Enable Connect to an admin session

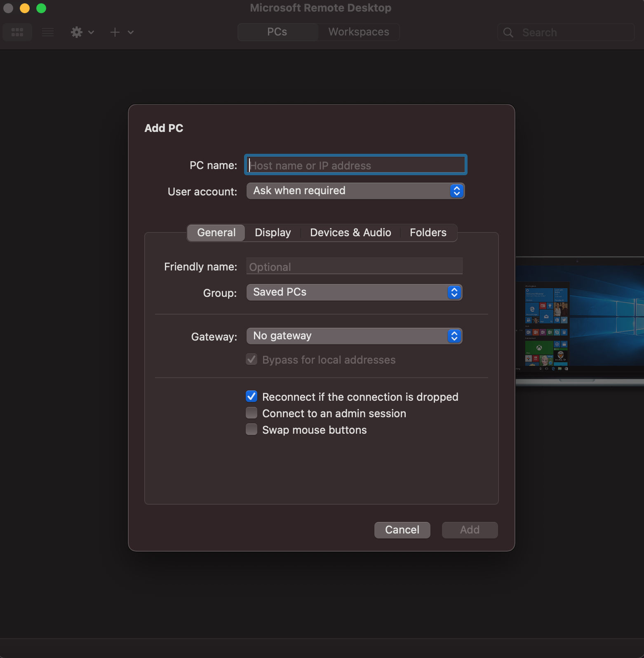pyautogui.click(x=251, y=413)
